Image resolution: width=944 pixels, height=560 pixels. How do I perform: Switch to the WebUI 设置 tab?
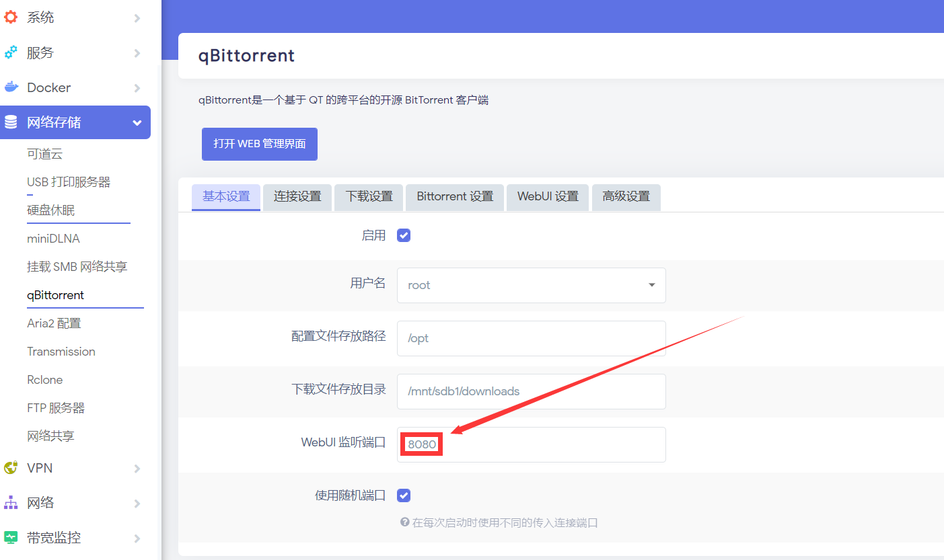(x=548, y=197)
